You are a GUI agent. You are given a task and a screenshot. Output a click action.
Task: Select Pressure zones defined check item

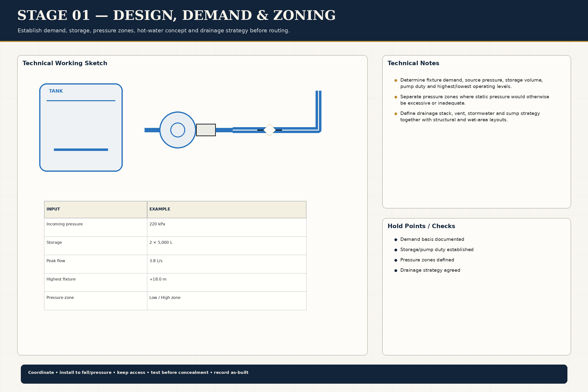click(x=427, y=260)
